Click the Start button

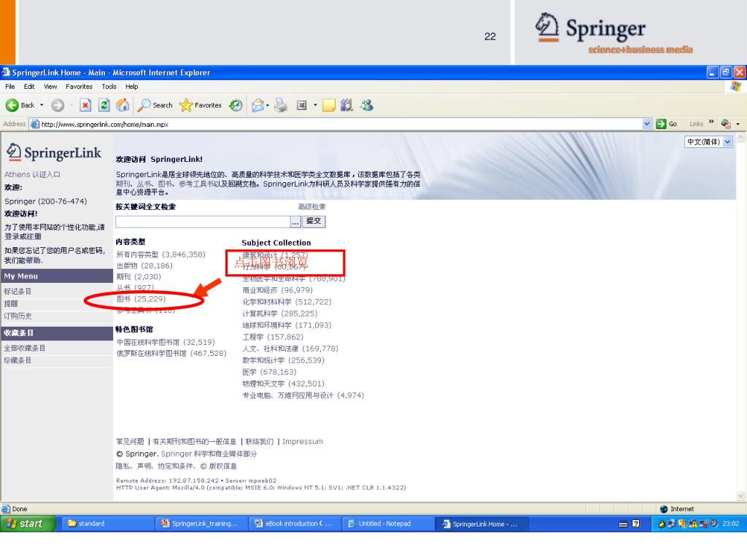[x=28, y=524]
